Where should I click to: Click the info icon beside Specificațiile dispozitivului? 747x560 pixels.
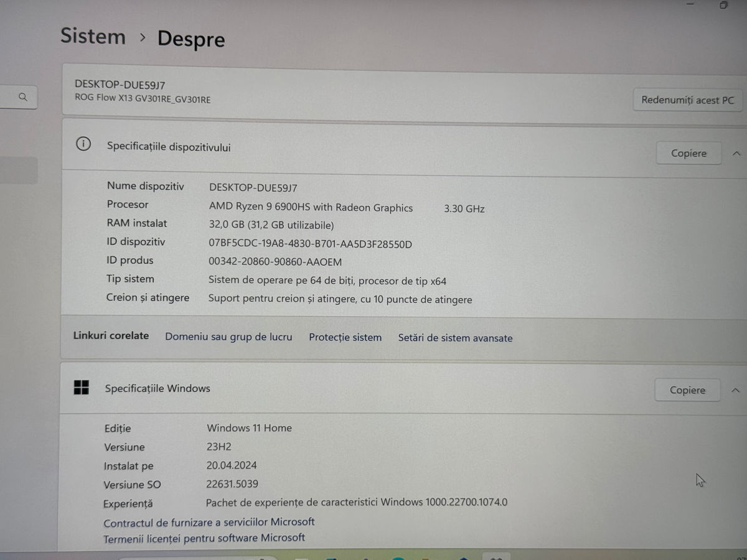83,144
